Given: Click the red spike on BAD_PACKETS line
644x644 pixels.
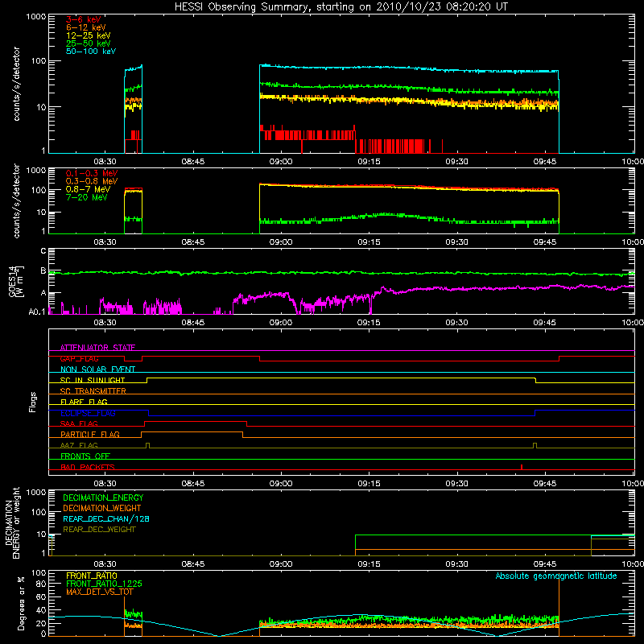Looking at the screenshot, I should coord(521,467).
